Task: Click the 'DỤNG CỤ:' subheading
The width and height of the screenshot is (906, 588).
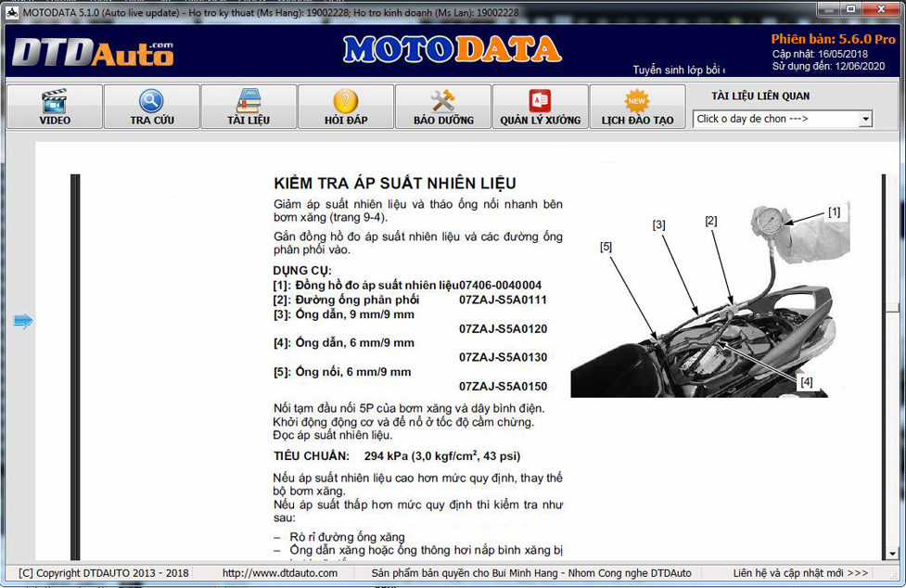Action: [x=302, y=270]
